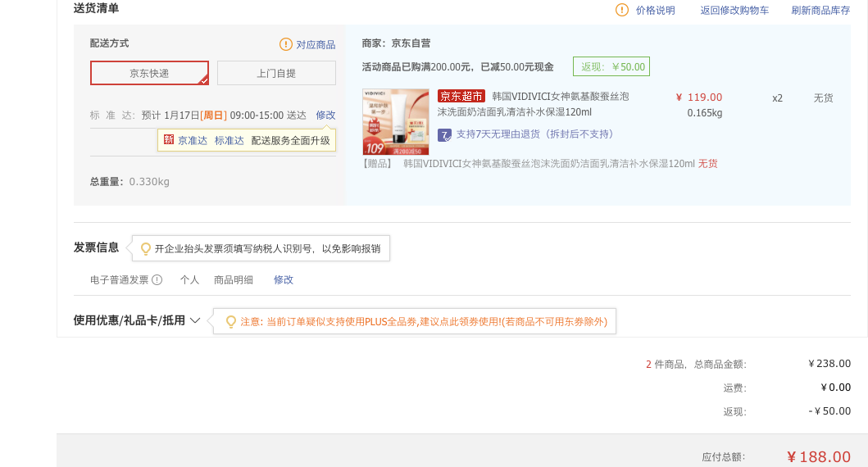The width and height of the screenshot is (868, 467).
Task: Open the 对应商品 link
Action: [x=316, y=45]
